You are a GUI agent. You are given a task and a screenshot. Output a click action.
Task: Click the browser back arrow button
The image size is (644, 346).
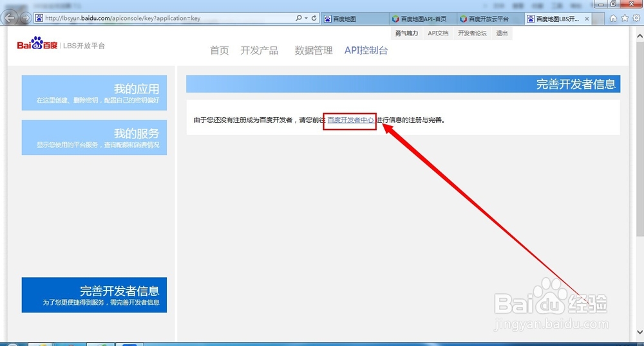coord(9,17)
